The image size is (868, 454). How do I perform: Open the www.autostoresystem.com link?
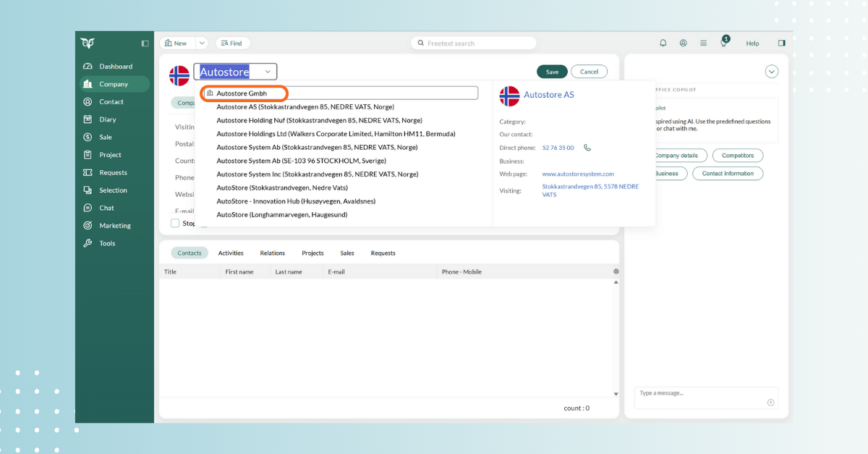click(x=578, y=174)
